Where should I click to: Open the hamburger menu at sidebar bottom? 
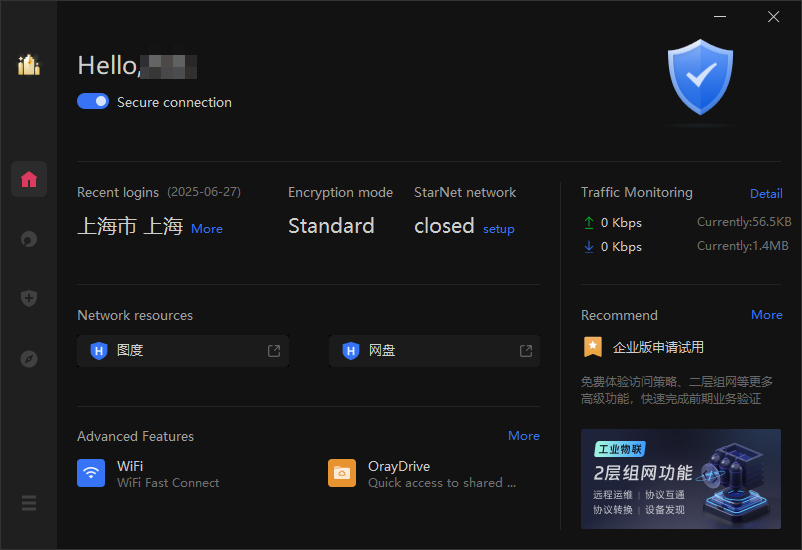[x=29, y=503]
